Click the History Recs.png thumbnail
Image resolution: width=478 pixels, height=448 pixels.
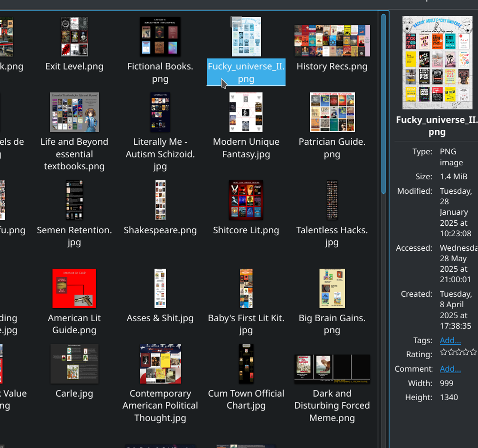pyautogui.click(x=332, y=40)
